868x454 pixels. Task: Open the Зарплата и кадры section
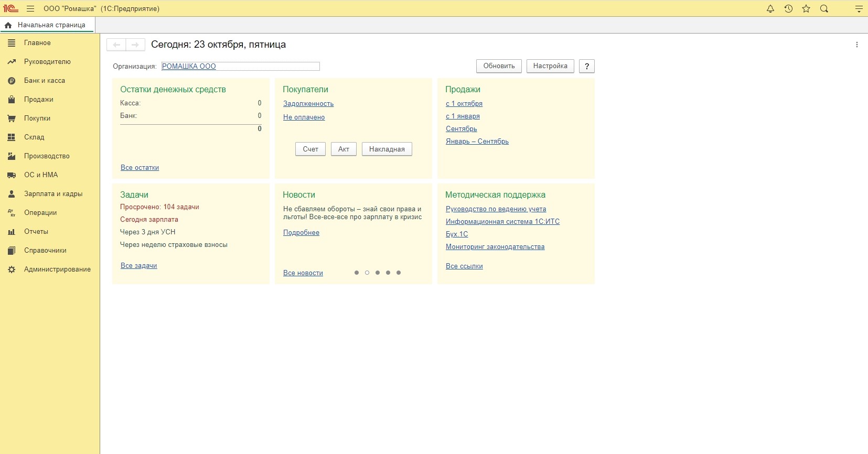(53, 194)
